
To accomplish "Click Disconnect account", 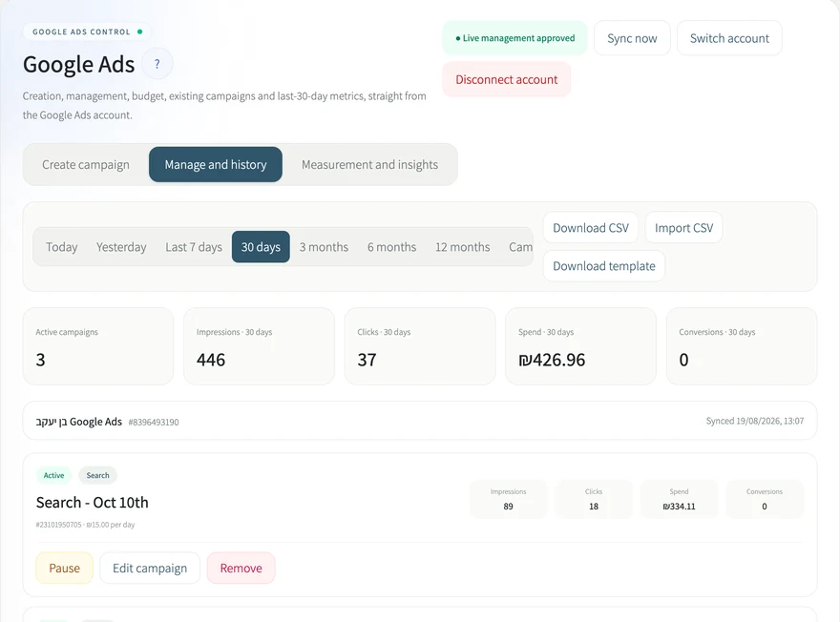I will (x=506, y=79).
